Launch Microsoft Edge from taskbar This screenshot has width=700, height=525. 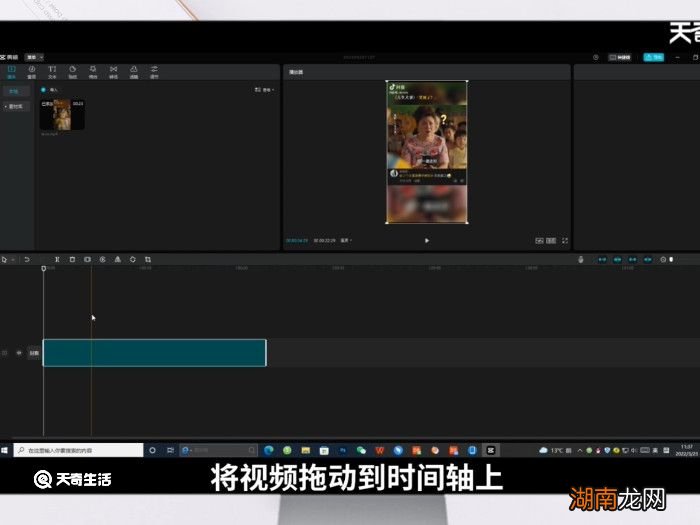click(269, 450)
